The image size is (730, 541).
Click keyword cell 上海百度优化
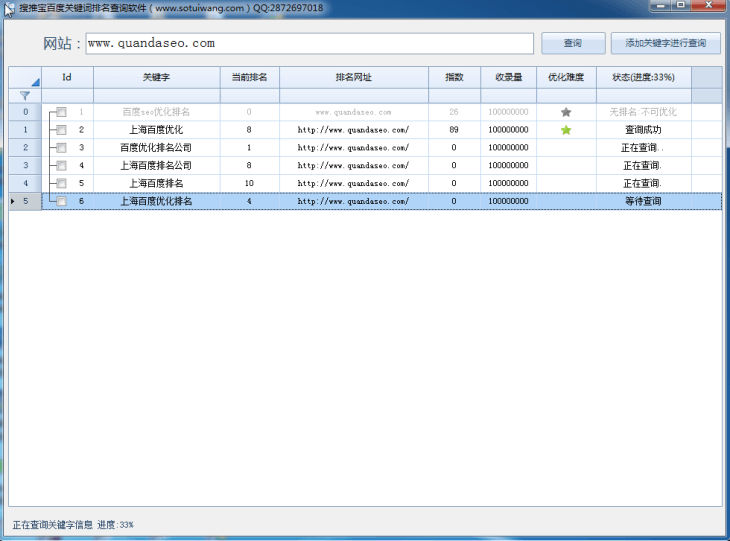156,130
